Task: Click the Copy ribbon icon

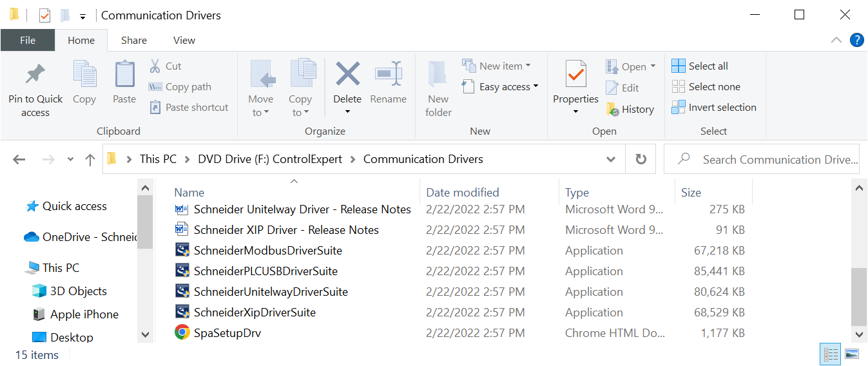Action: click(x=84, y=73)
